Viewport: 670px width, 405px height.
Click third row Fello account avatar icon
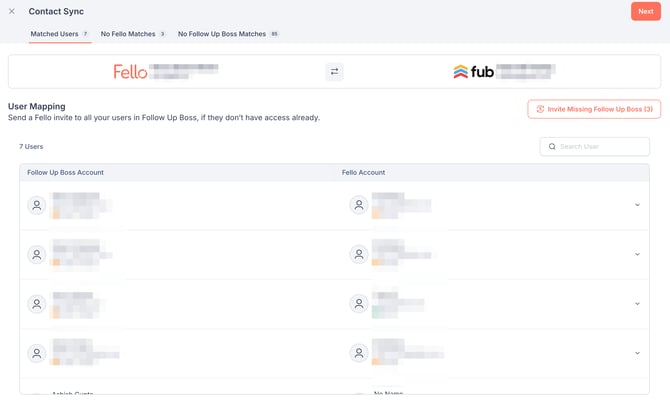pos(359,304)
